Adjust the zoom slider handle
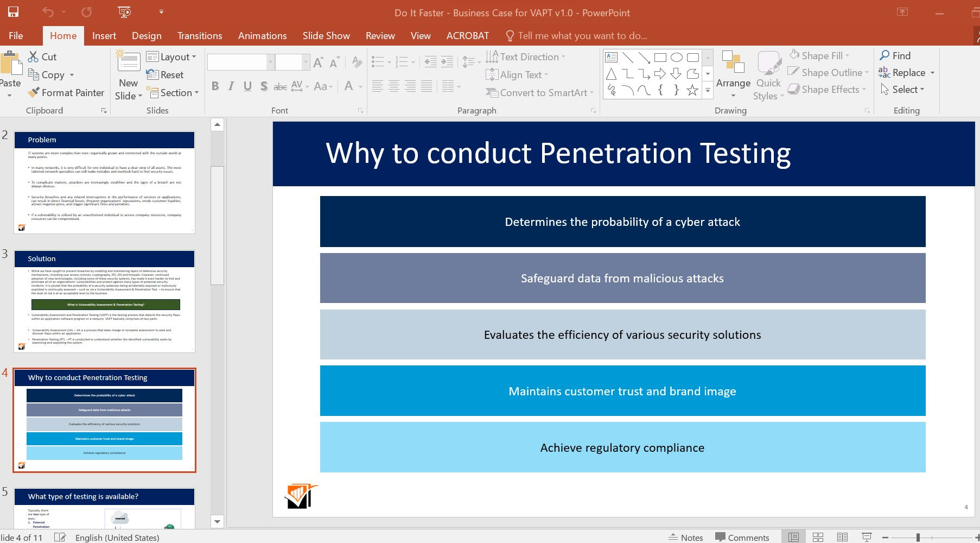 pos(918,537)
